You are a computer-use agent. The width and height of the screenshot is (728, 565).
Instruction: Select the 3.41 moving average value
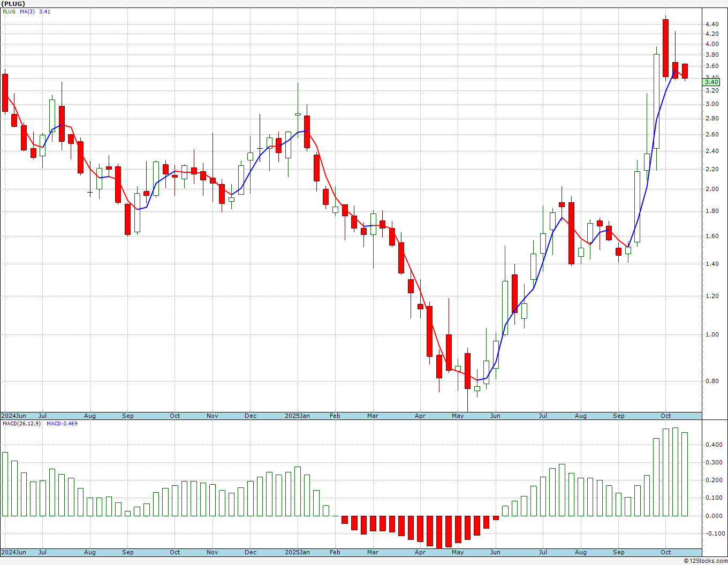[x=44, y=11]
